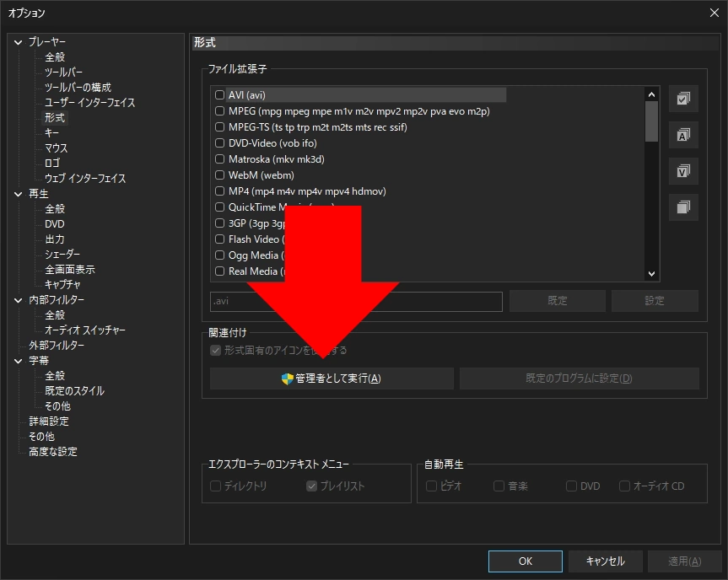Click the extension text field showing .avi

pos(356,302)
